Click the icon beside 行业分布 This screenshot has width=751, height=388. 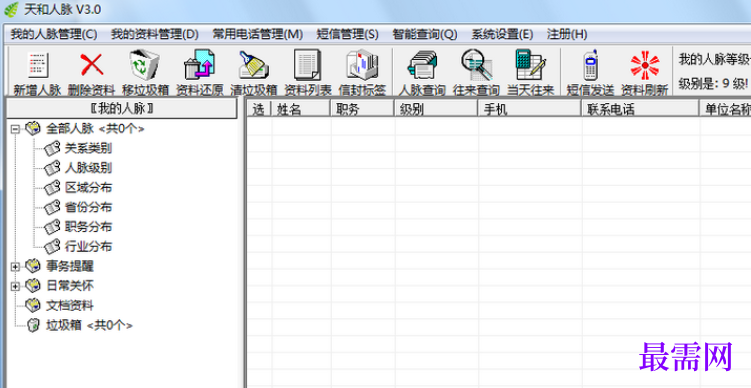click(x=52, y=247)
